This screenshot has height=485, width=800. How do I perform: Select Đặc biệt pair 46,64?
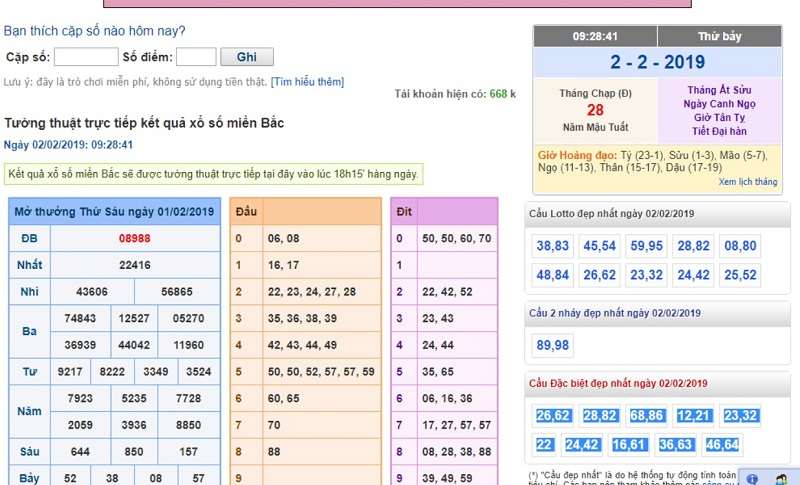pyautogui.click(x=722, y=445)
